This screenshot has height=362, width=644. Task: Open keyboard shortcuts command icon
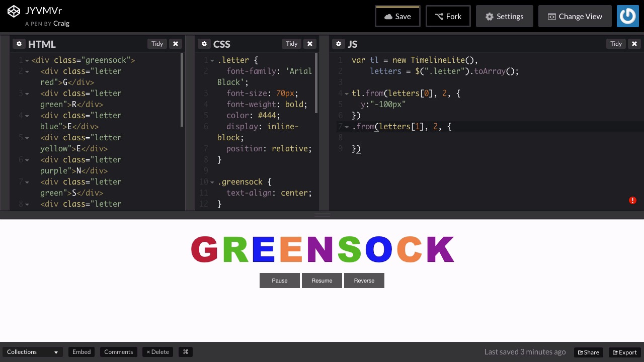coord(185,352)
